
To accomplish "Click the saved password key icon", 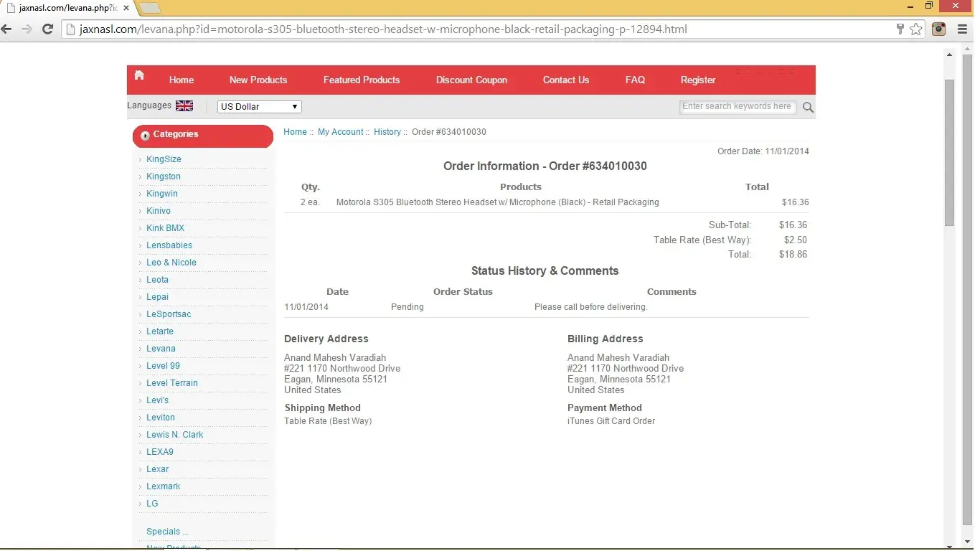I will (x=900, y=29).
